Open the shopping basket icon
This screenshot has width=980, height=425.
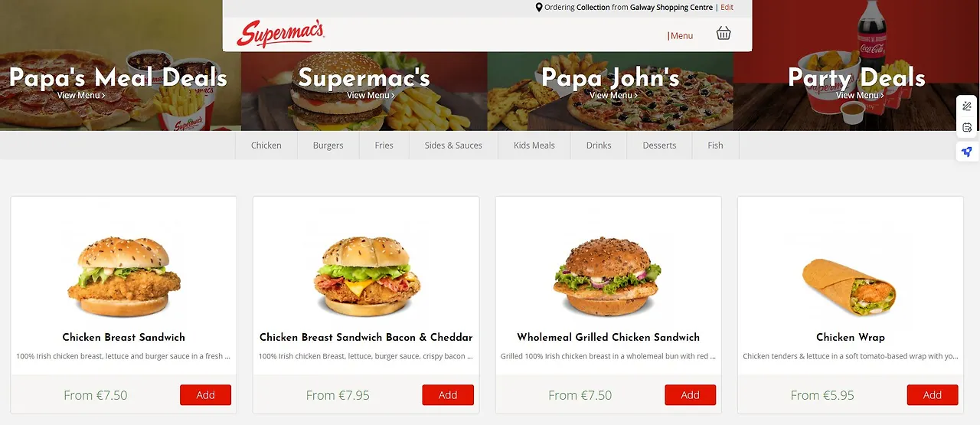(724, 33)
